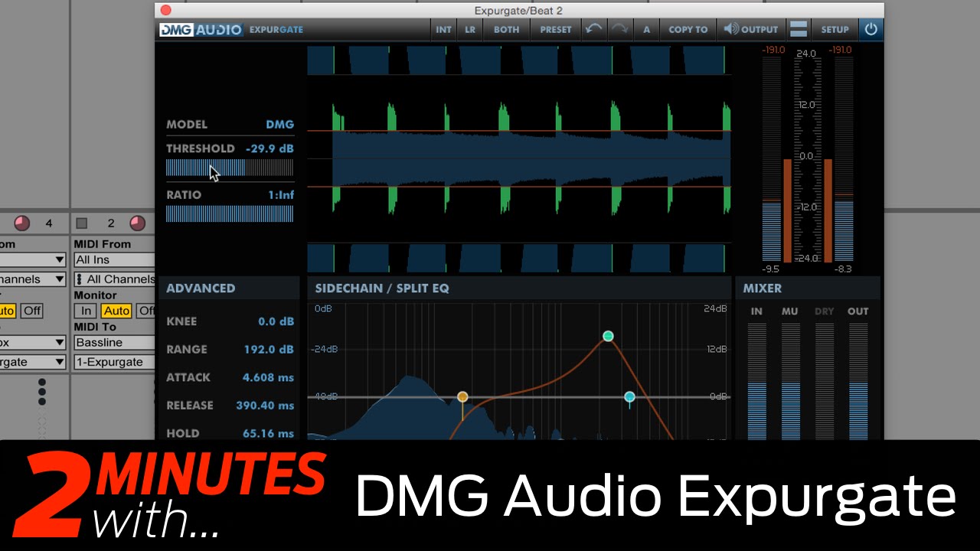
Task: Click the left peak readout -191.0
Action: pyautogui.click(x=774, y=50)
